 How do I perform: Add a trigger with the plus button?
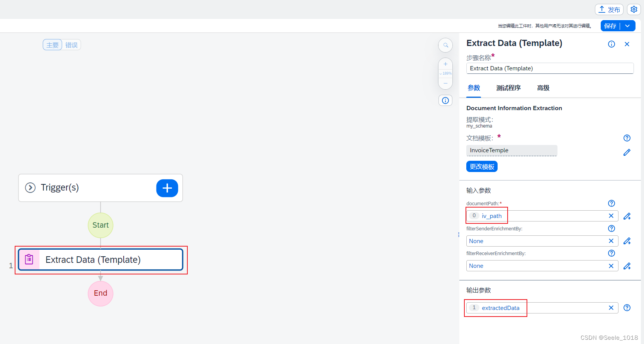167,188
